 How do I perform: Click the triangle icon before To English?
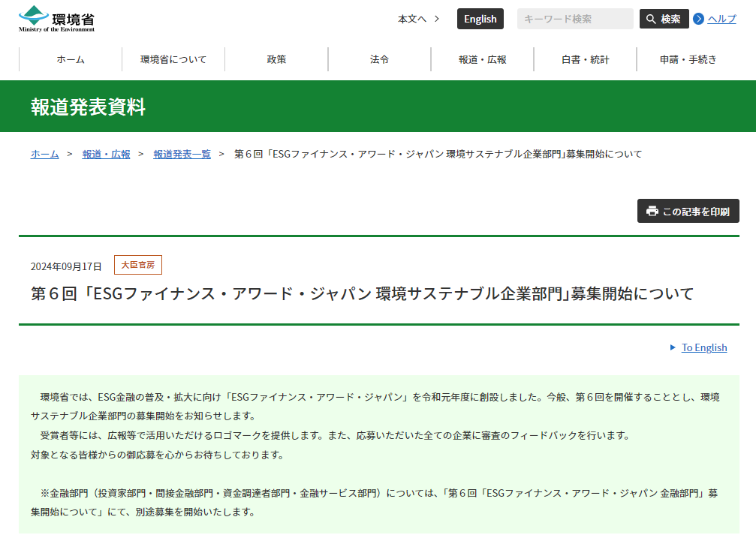point(673,347)
